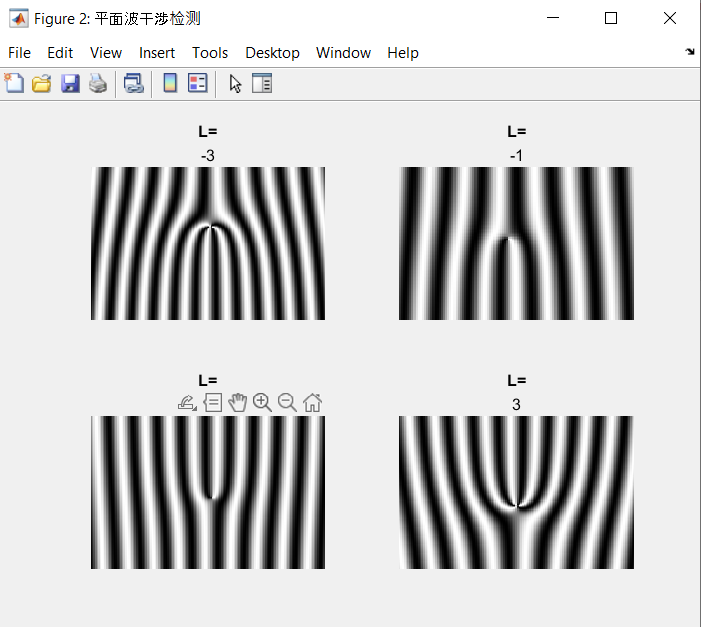Screen dimensions: 701x627
Task: Print the figure using the printer icon
Action: tap(98, 84)
